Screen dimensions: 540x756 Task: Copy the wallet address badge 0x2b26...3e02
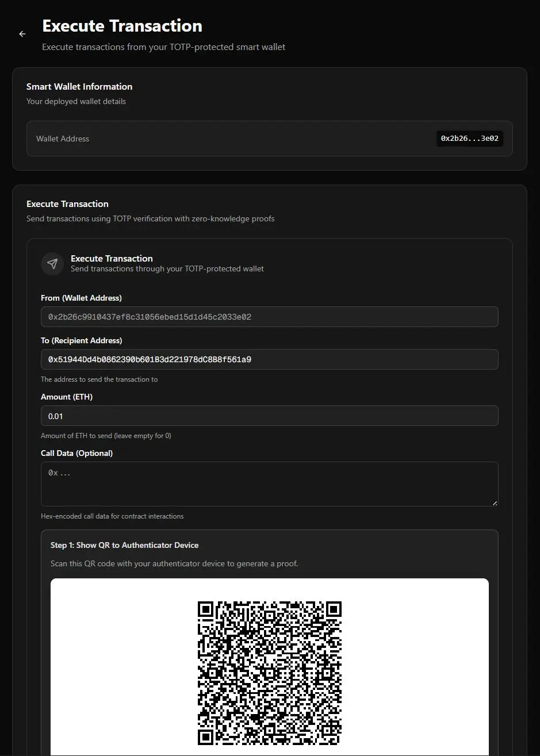pos(469,138)
